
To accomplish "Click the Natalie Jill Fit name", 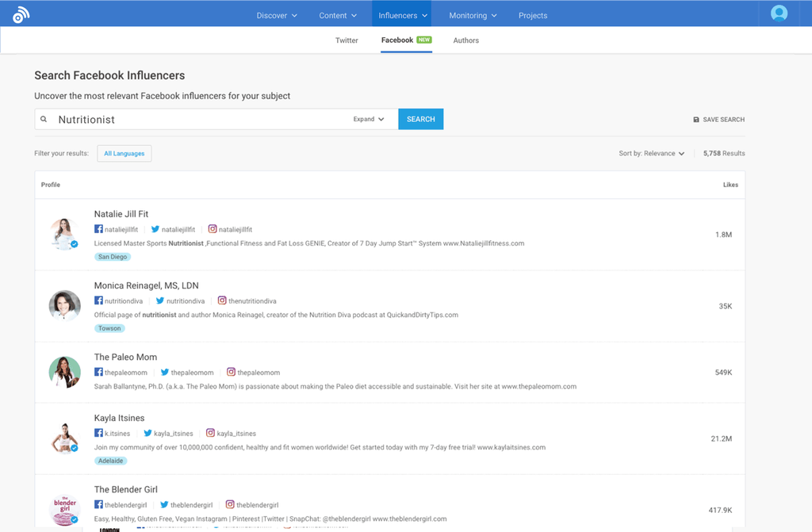I will click(x=121, y=214).
